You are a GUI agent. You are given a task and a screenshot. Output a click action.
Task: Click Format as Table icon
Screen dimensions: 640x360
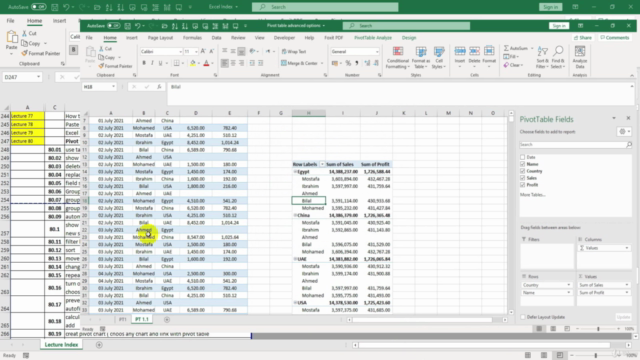tap(420, 58)
